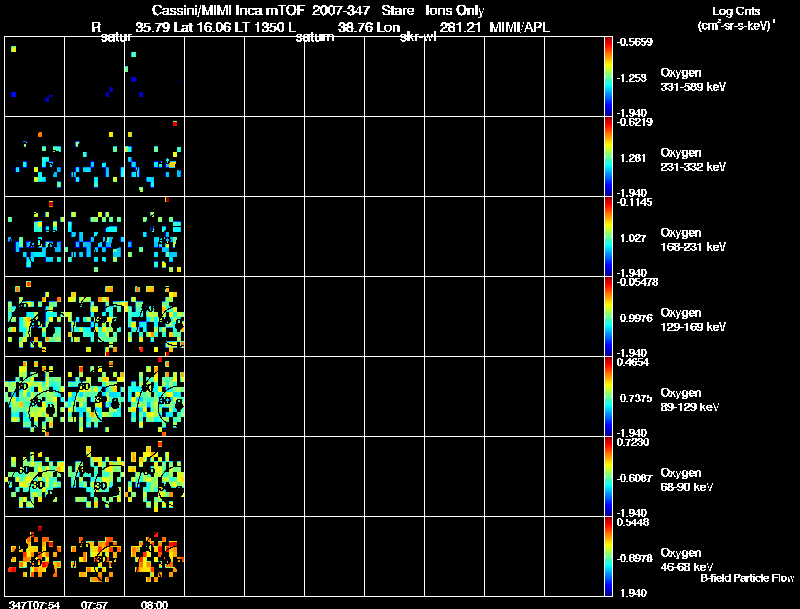Click the 168-231 keV image at 08:00
This screenshot has width=800, height=609.
[155, 236]
